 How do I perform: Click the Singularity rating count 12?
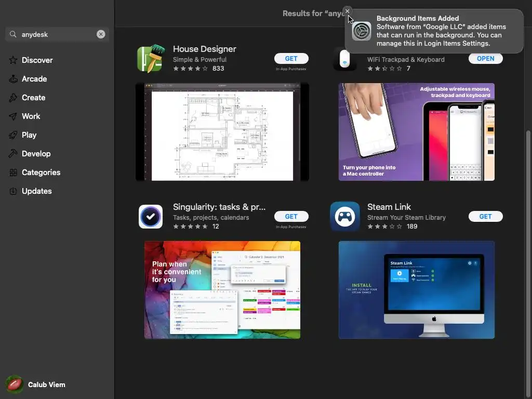click(x=216, y=227)
